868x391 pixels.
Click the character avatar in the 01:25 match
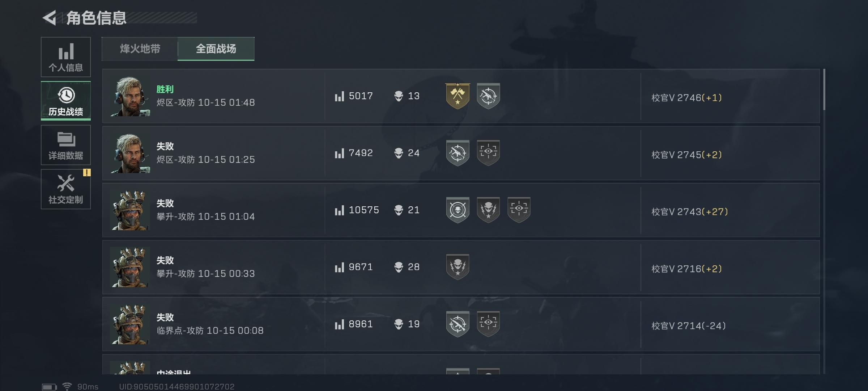(130, 153)
